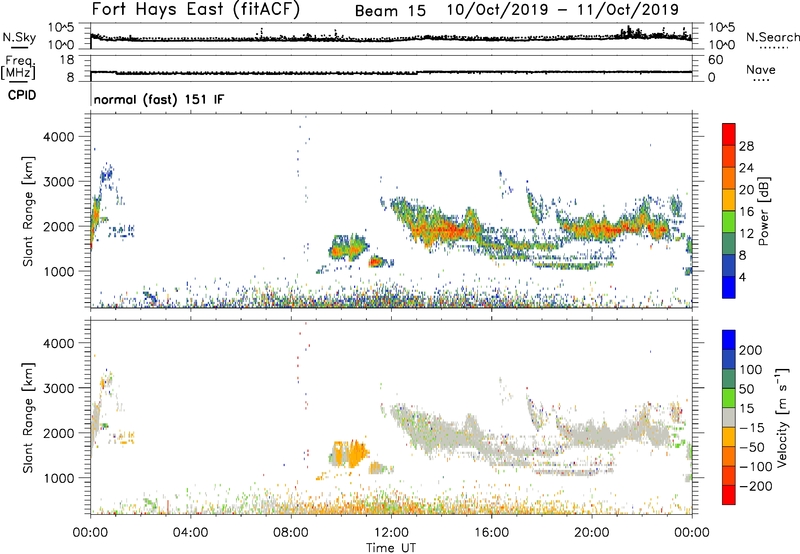
Task: Click the '2000' tick on the velocity panel
Action: tap(59, 433)
